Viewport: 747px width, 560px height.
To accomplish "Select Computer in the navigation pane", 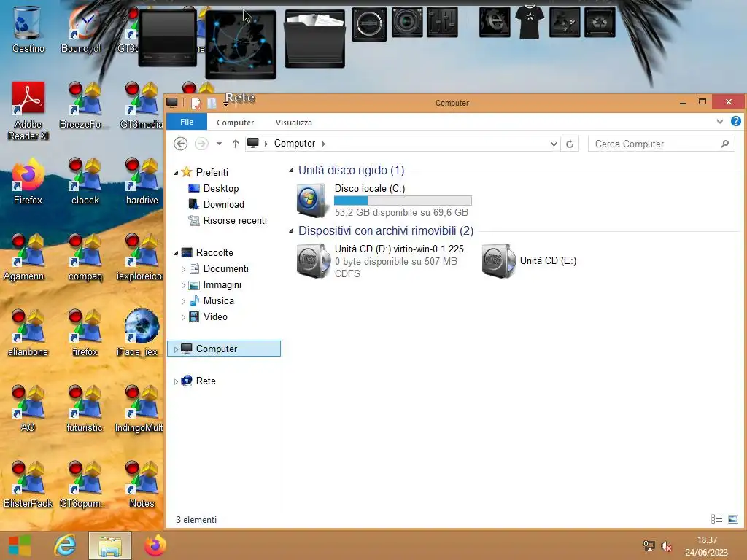I will pos(224,349).
